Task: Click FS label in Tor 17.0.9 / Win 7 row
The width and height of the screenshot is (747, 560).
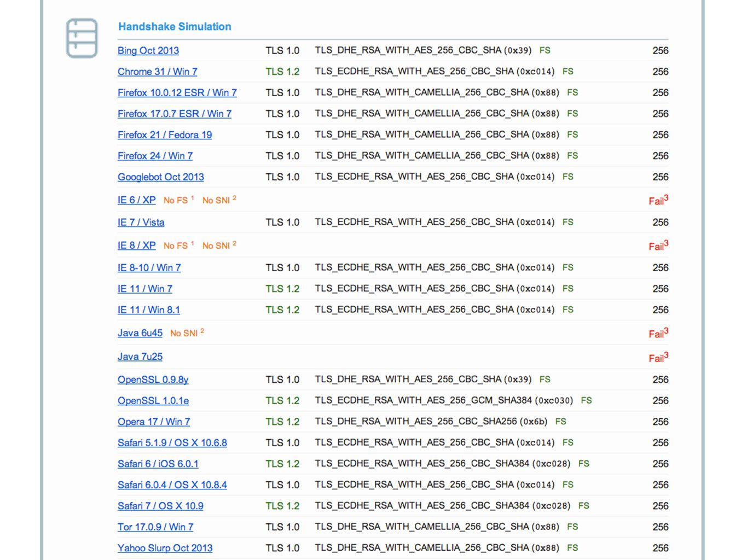Action: (x=572, y=527)
